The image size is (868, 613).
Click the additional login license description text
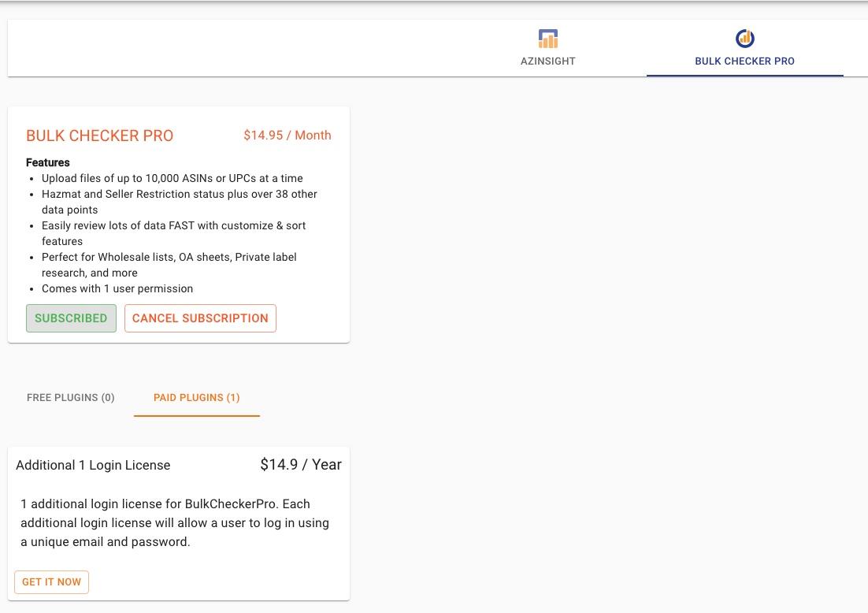(175, 522)
